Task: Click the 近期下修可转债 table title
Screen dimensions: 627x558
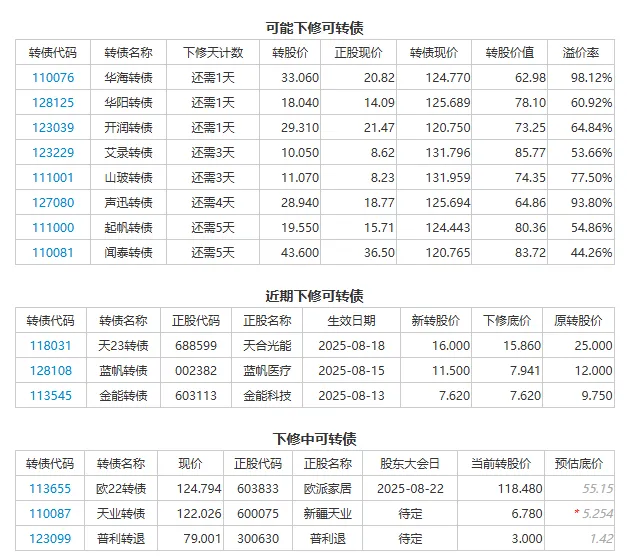Action: [314, 296]
